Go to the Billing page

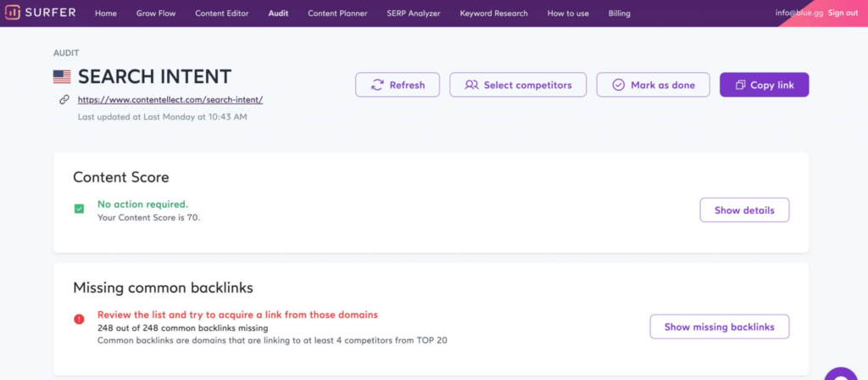coord(619,14)
